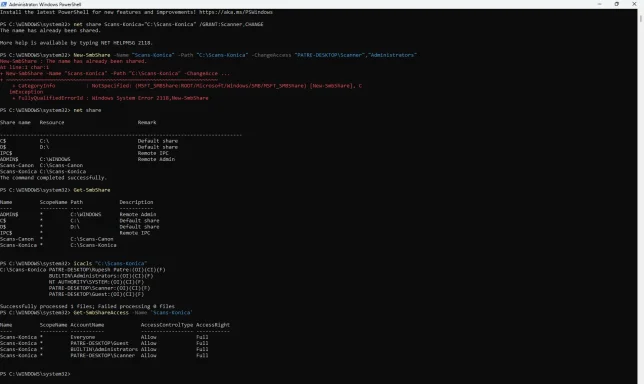The width and height of the screenshot is (644, 384).
Task: Click the 'Share name' column header
Action: click(15, 122)
